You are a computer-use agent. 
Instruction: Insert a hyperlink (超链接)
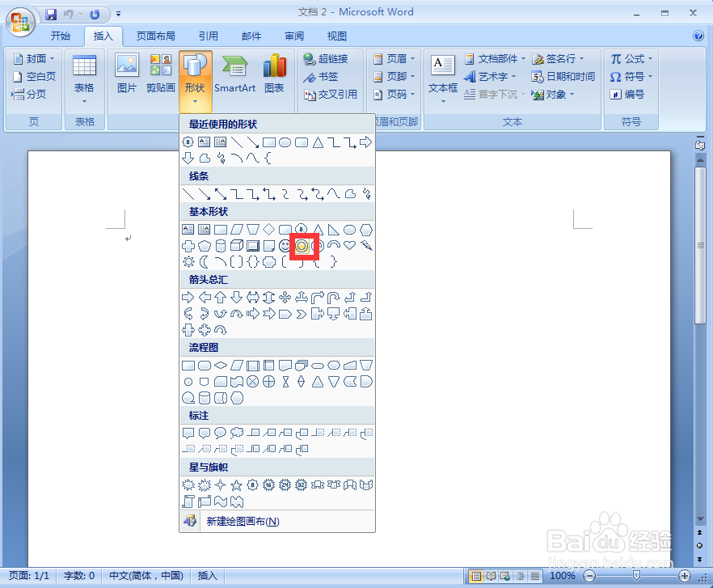point(326,59)
